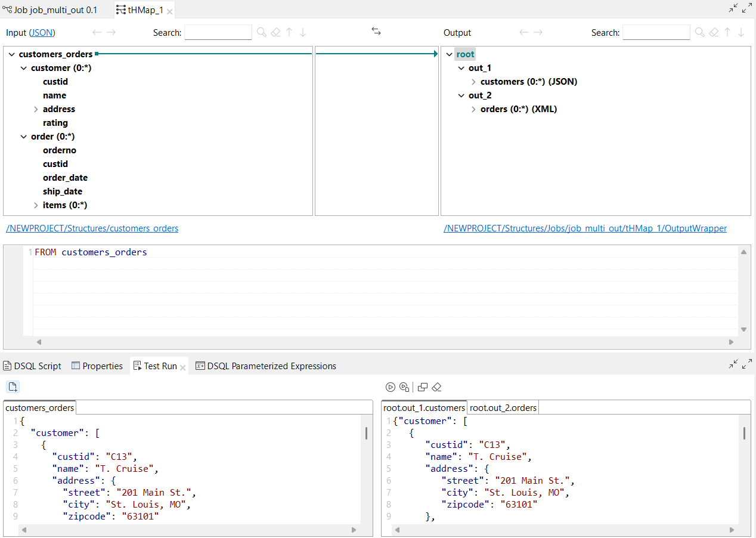This screenshot has height=538, width=756.
Task: Run the test with the play icon
Action: 391,387
